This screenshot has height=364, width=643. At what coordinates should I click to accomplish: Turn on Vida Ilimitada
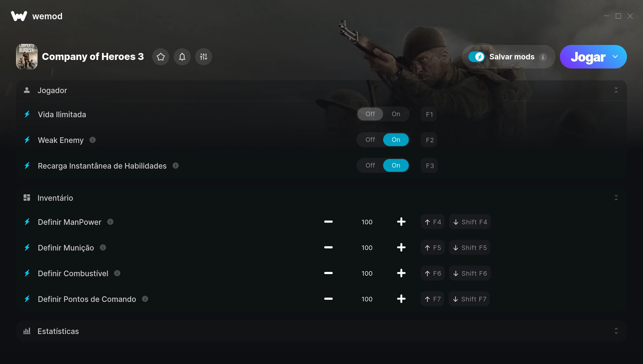click(396, 114)
